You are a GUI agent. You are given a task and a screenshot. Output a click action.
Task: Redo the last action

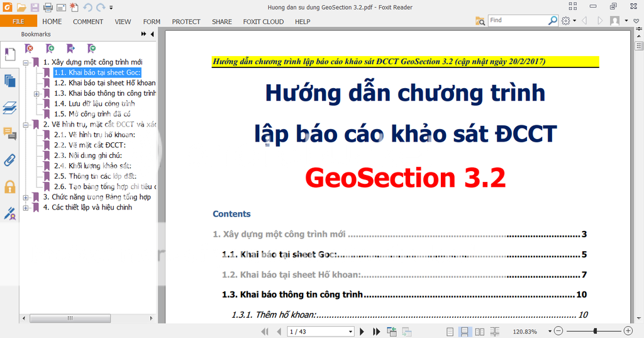tap(100, 7)
